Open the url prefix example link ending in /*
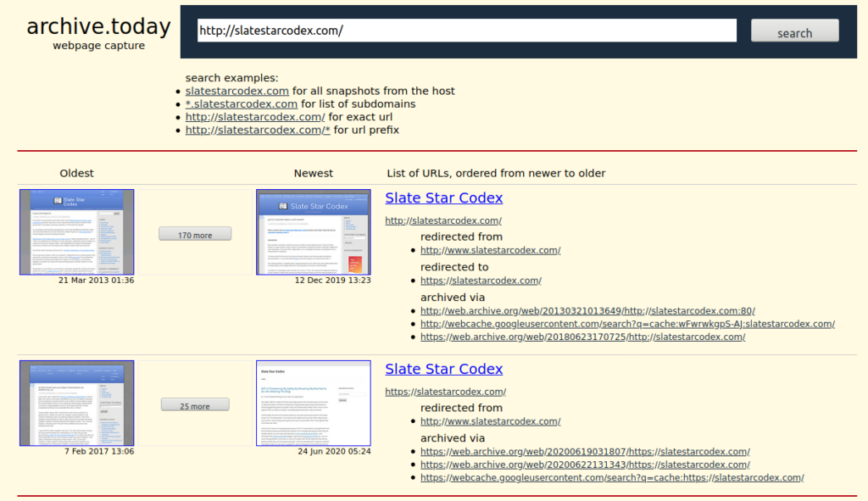 258,130
